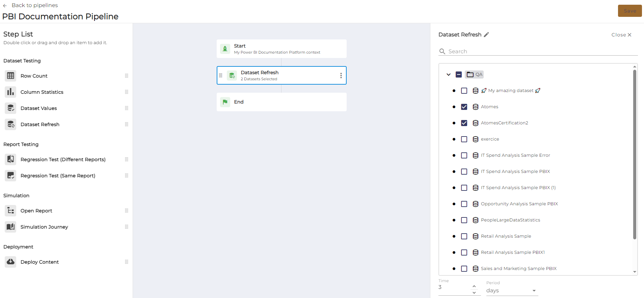Screen dimensions: 644x298
Task: Click the Deploy Content cloud icon
Action: coord(10,262)
